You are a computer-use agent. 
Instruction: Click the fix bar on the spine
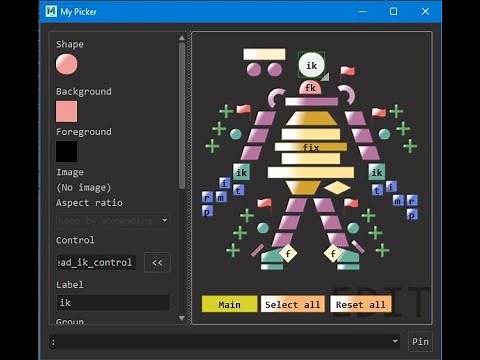coord(311,147)
